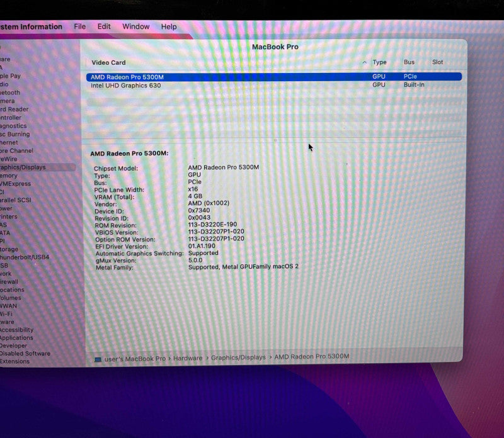
Task: Sort by the Video Card column header
Action: pos(108,63)
